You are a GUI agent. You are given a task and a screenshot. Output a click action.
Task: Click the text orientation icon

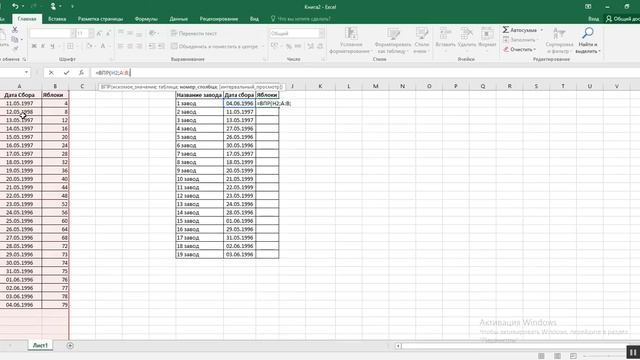(152, 33)
